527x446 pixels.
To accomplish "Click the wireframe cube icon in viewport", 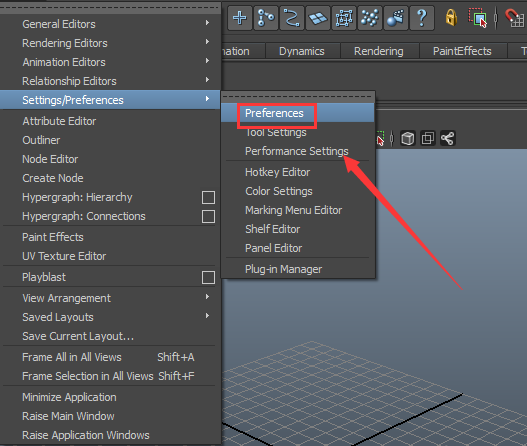I will click(x=407, y=138).
